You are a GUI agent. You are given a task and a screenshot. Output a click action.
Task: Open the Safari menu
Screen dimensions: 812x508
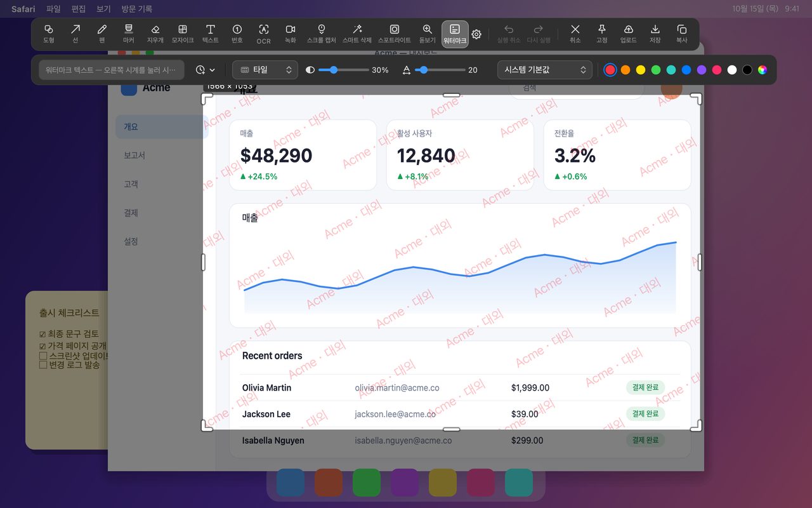coord(23,9)
